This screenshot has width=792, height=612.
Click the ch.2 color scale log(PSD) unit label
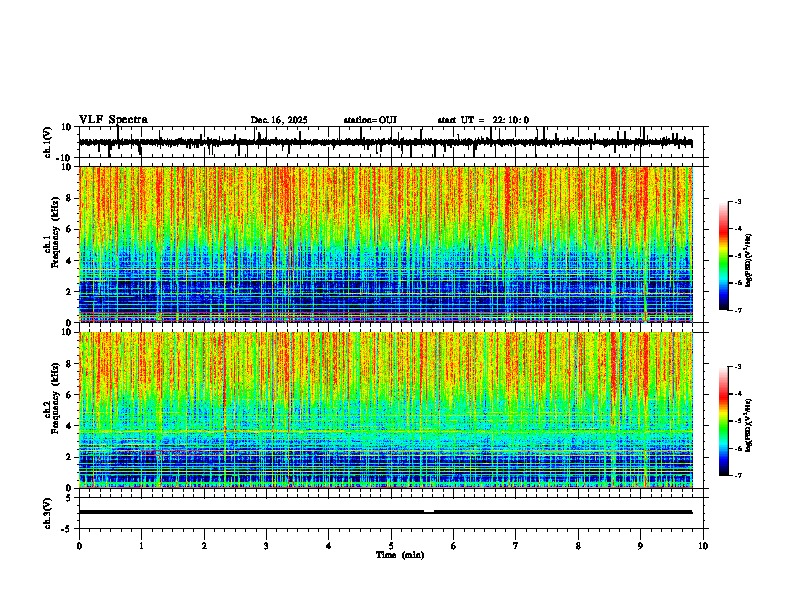[x=749, y=425]
